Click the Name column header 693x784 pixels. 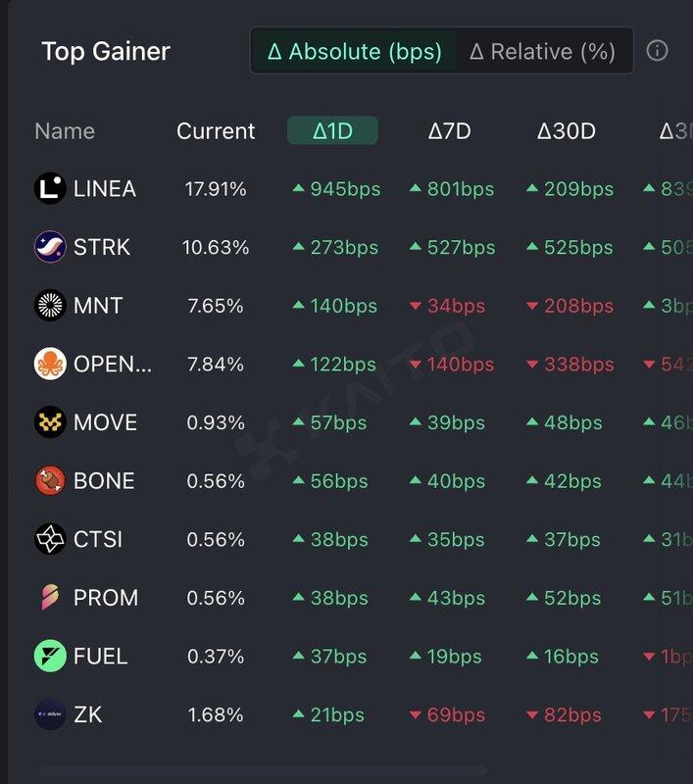65,131
